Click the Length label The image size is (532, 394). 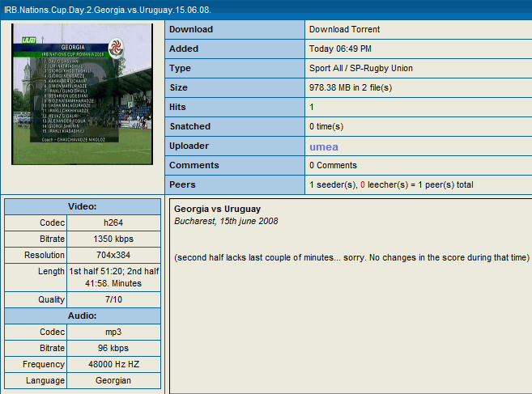[51, 271]
